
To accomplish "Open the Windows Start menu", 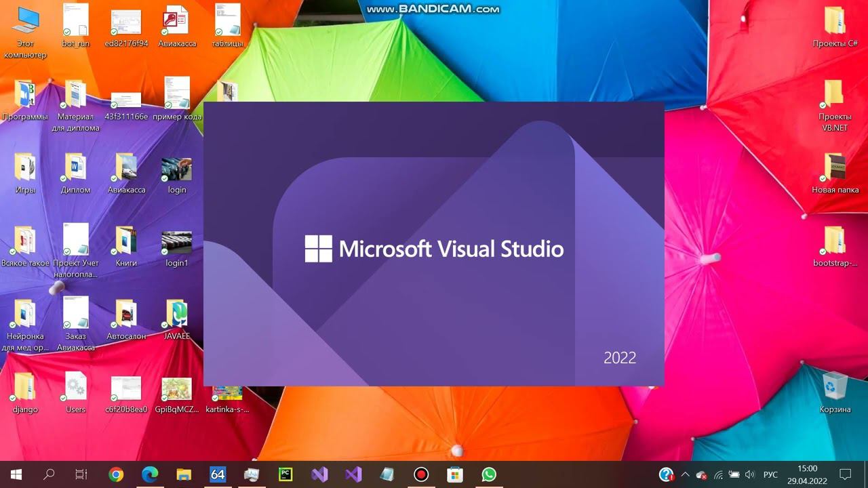I will [16, 474].
